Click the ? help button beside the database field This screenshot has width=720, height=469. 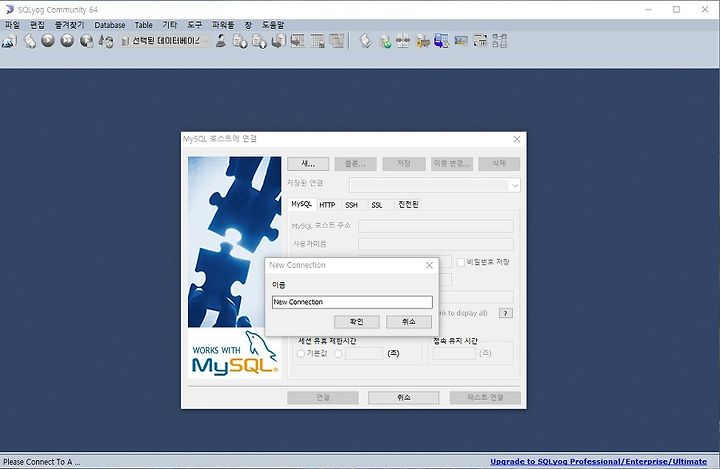pyautogui.click(x=506, y=313)
